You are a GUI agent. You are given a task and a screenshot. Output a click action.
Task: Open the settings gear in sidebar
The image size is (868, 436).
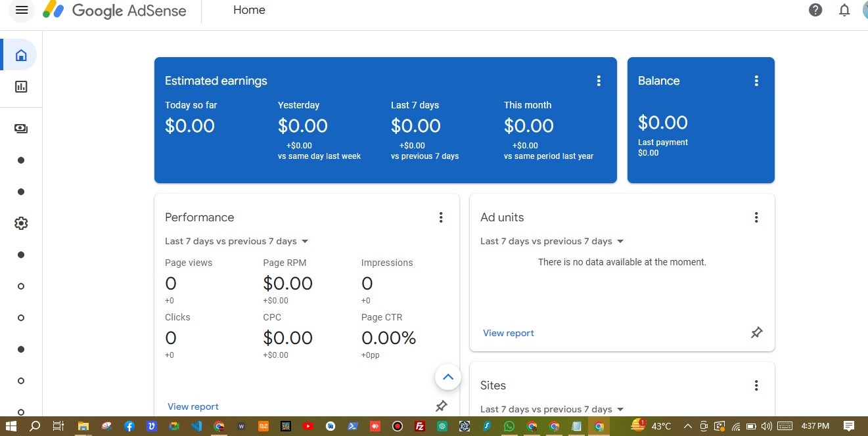(x=21, y=223)
